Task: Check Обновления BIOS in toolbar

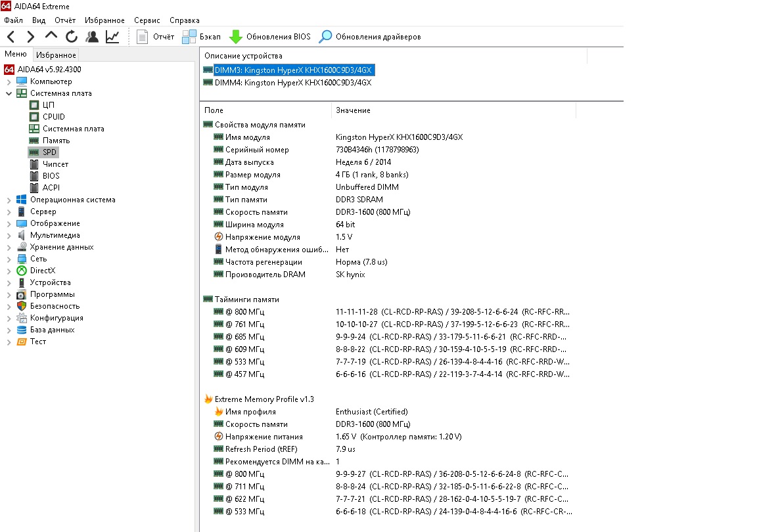Action: (270, 37)
